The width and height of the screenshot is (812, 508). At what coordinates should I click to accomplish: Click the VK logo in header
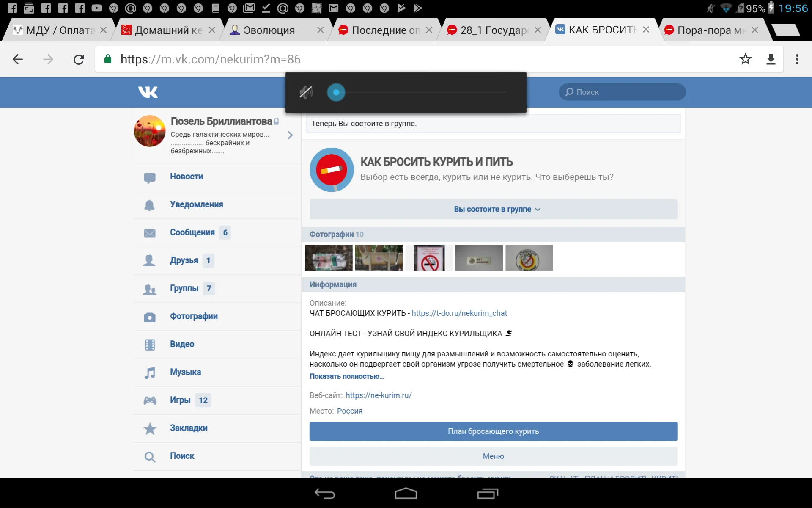coord(148,92)
